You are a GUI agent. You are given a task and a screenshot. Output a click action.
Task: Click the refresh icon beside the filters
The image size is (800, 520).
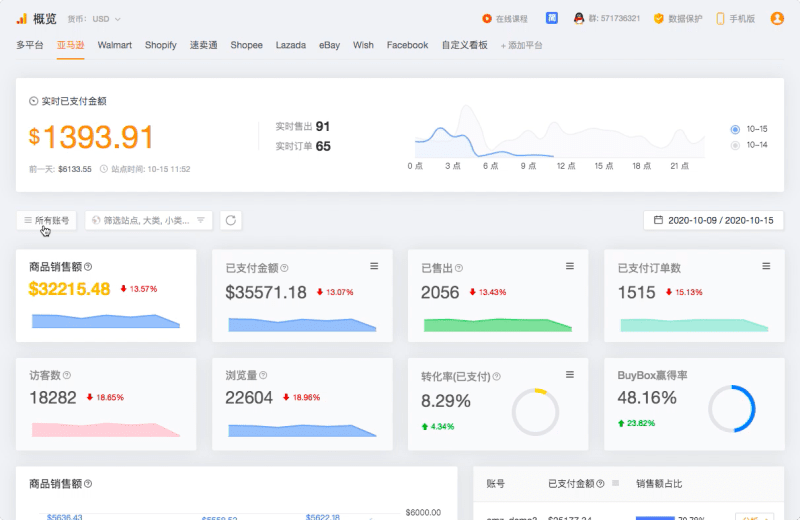(231, 220)
